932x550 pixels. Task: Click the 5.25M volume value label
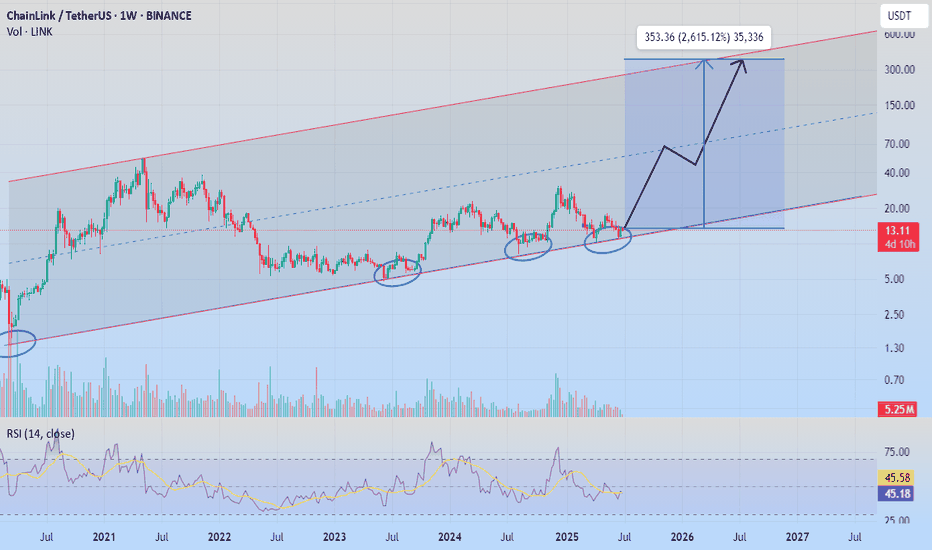898,409
